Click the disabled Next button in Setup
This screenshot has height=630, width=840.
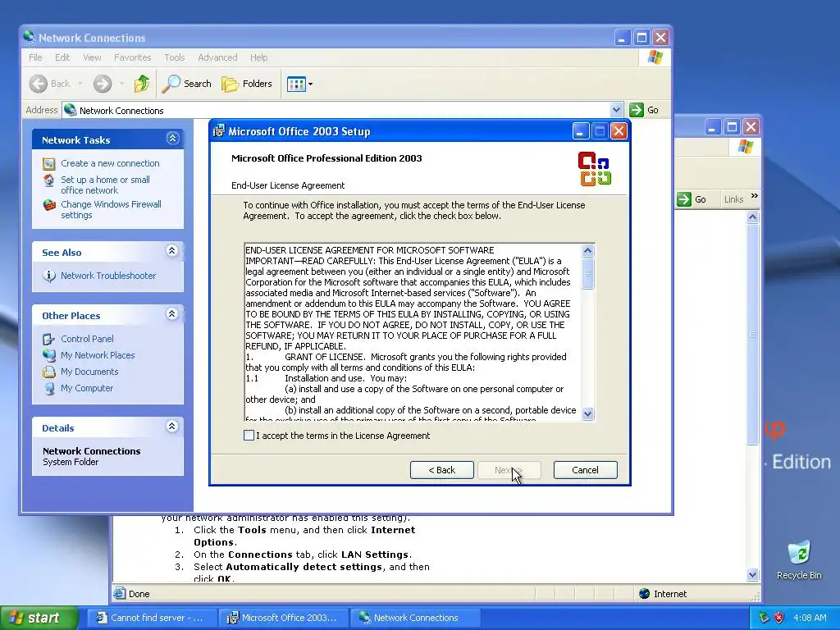click(509, 470)
